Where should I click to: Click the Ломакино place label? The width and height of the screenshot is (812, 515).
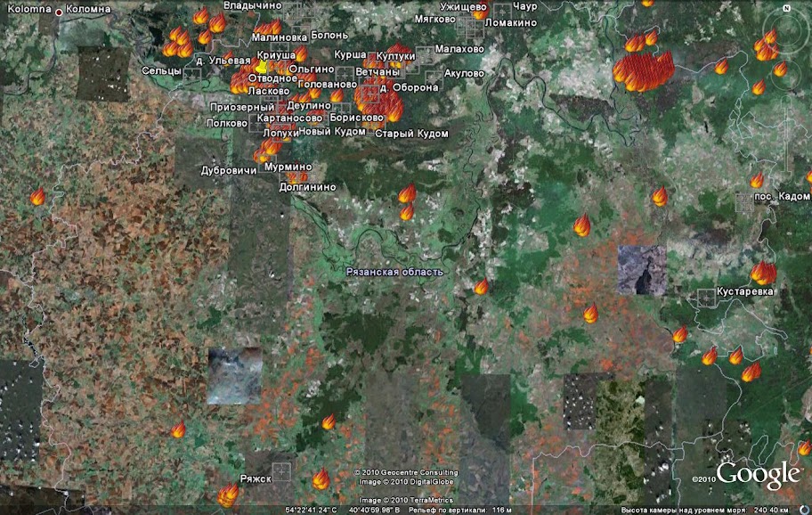[511, 23]
